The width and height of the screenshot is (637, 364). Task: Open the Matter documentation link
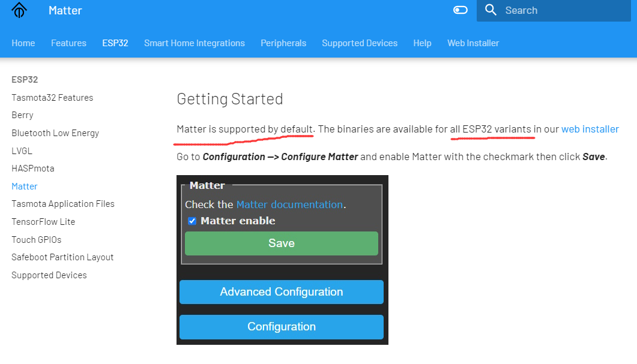tap(289, 204)
